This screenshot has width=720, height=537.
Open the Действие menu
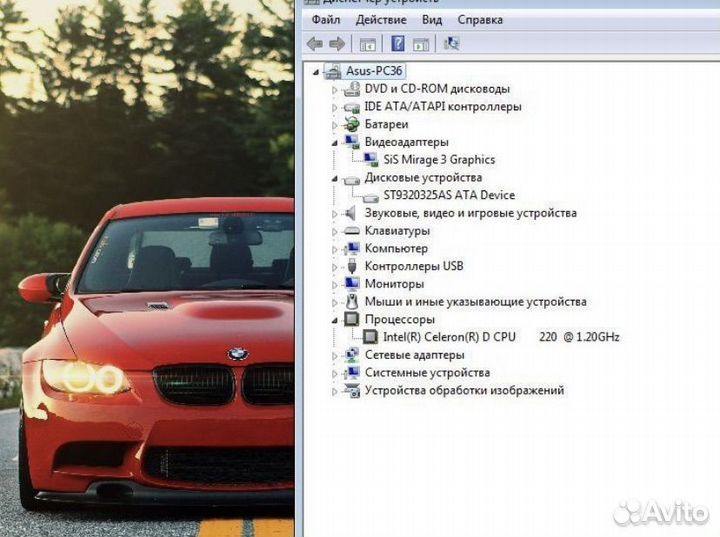coord(381,20)
